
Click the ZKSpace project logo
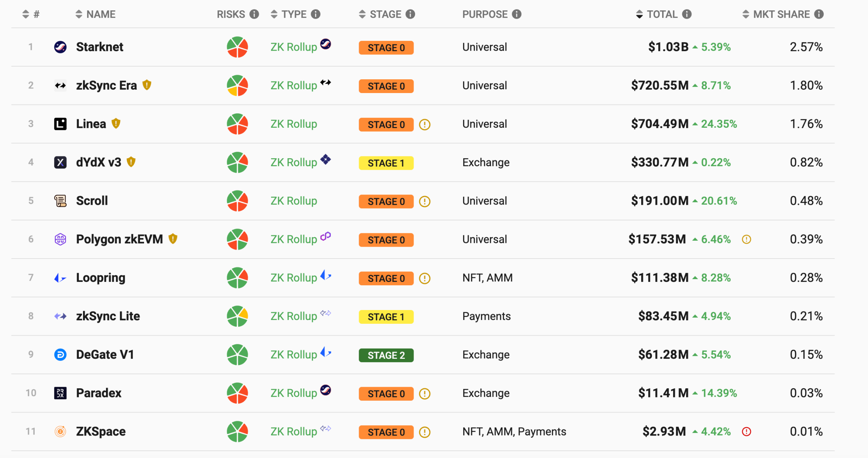pyautogui.click(x=60, y=431)
